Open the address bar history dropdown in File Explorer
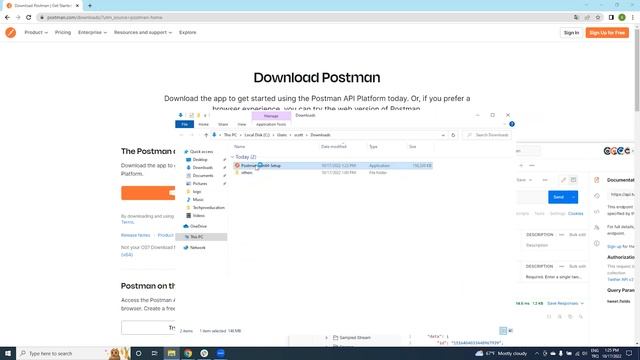This screenshot has width=640, height=360. (x=443, y=135)
